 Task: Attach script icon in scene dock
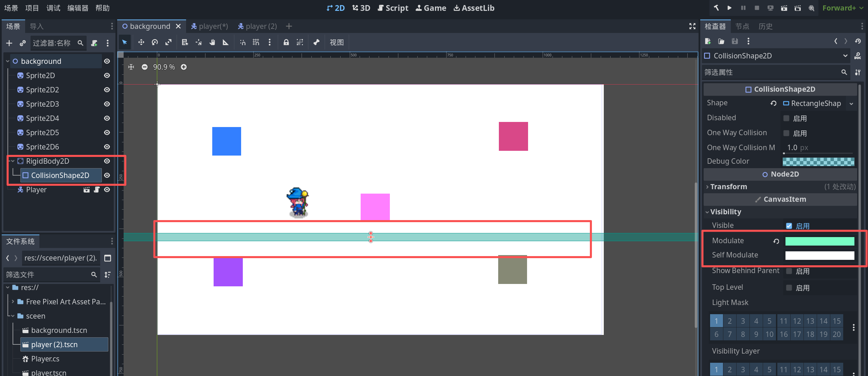point(94,43)
